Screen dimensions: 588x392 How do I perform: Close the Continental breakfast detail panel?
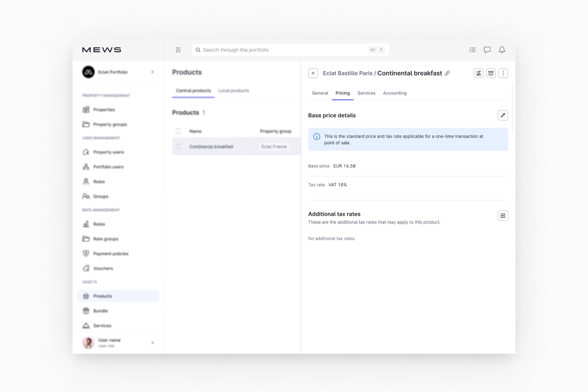(x=313, y=73)
